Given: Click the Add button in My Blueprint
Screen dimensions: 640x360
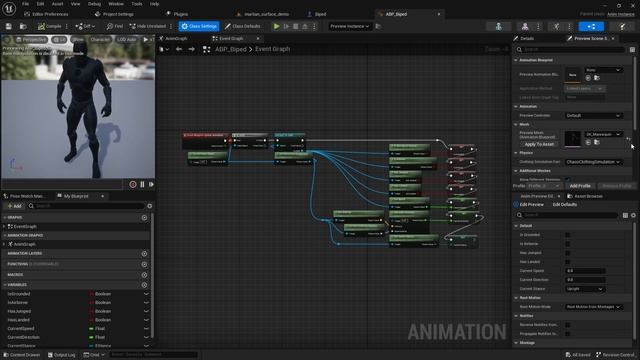Looking at the screenshot, I should 14,206.
